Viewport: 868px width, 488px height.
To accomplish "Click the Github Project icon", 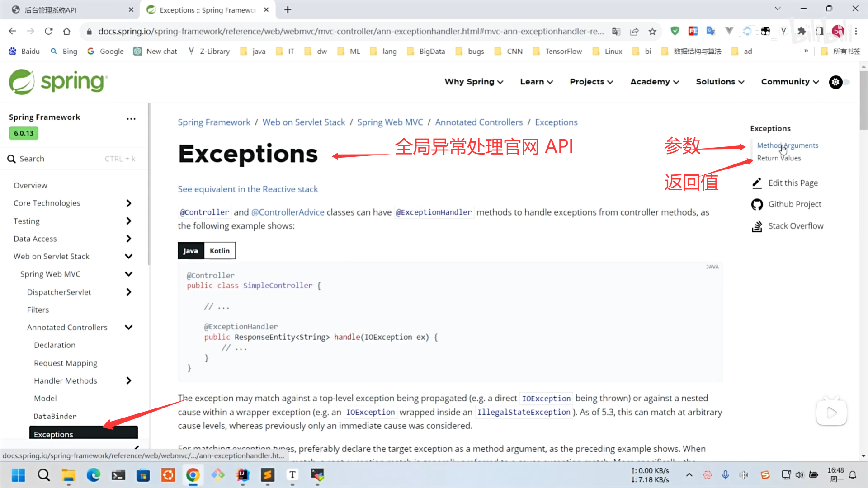I will [757, 204].
